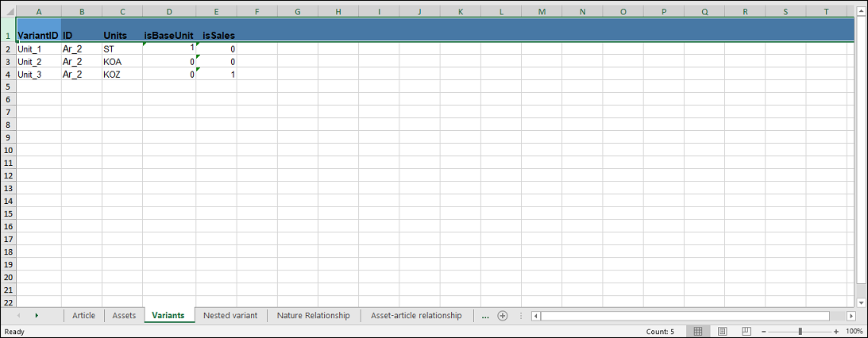Select column D header

169,12
